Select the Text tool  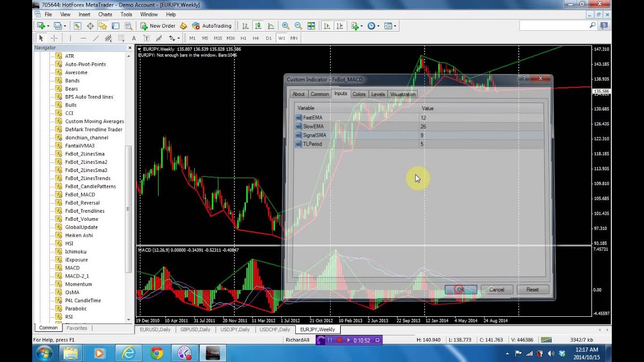(134, 38)
